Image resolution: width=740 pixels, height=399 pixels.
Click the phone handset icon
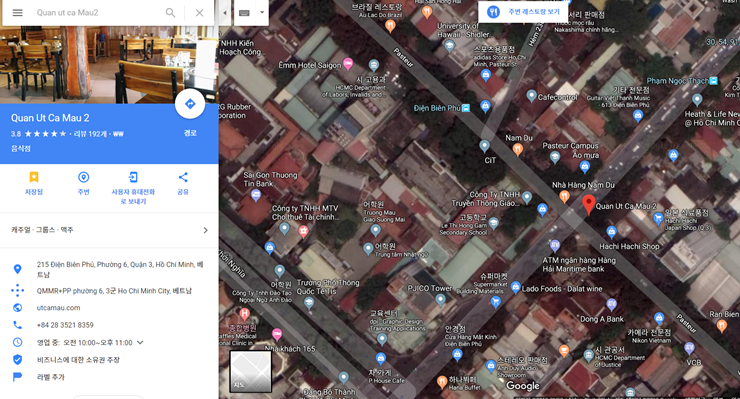17,325
